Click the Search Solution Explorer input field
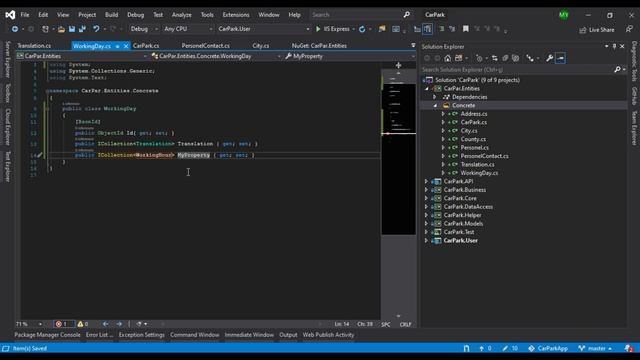The height and width of the screenshot is (360, 640). (x=518, y=70)
